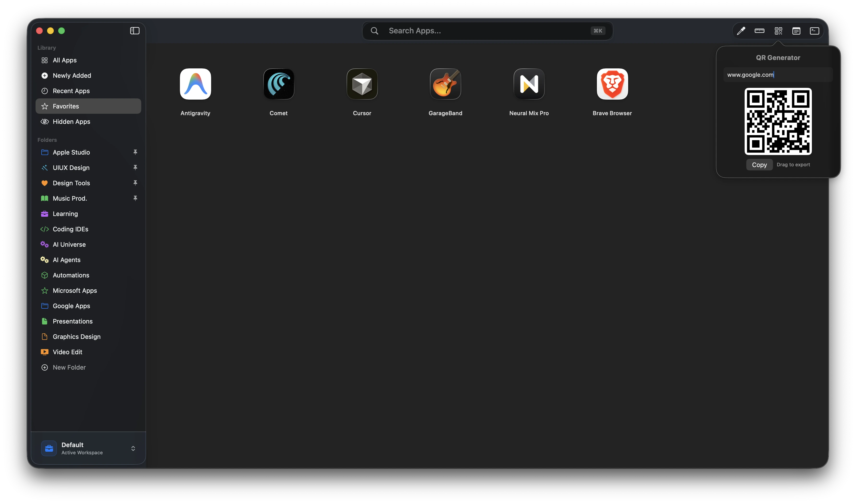Open the Video Edit folder
Screen dimensions: 858x504
[x=88, y=352]
